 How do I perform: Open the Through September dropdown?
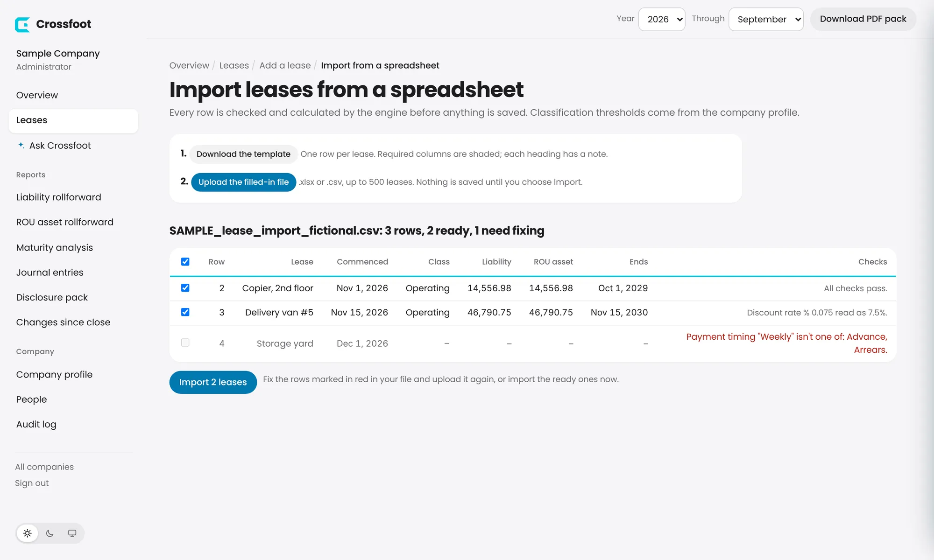766,19
